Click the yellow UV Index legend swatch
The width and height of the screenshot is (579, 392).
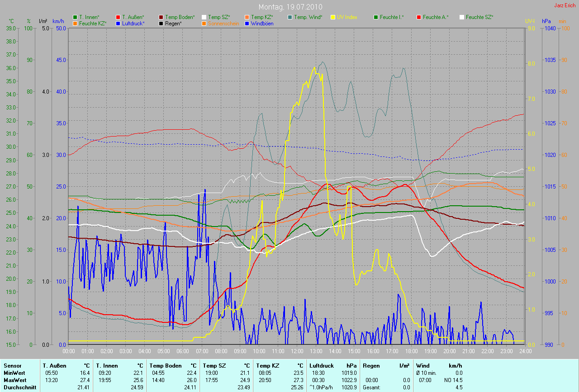tap(333, 17)
